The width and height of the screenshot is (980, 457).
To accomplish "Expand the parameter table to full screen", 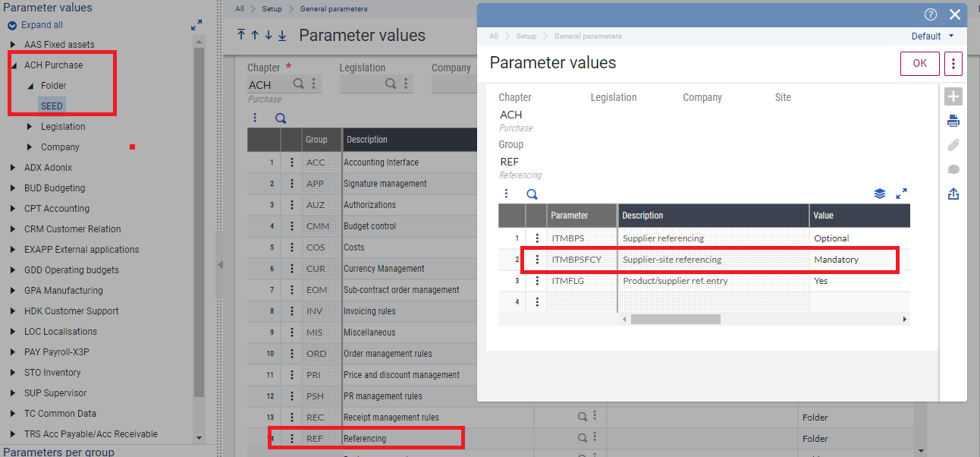I will (x=902, y=194).
